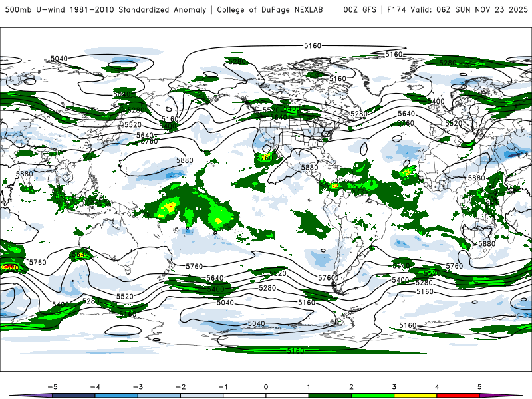Screen dimensions: 532x399
Task: Select the 'F174' forecast hour text
Action: [396, 9]
